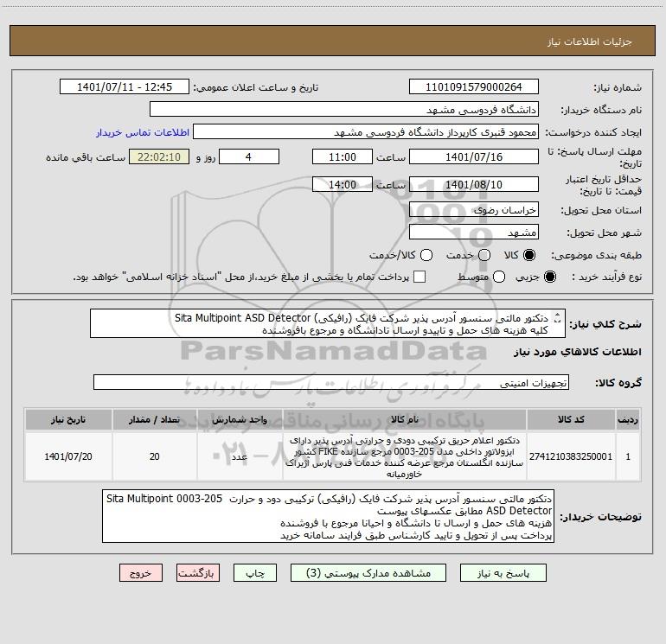Click product code 2741210383250001 cell

coord(571,456)
